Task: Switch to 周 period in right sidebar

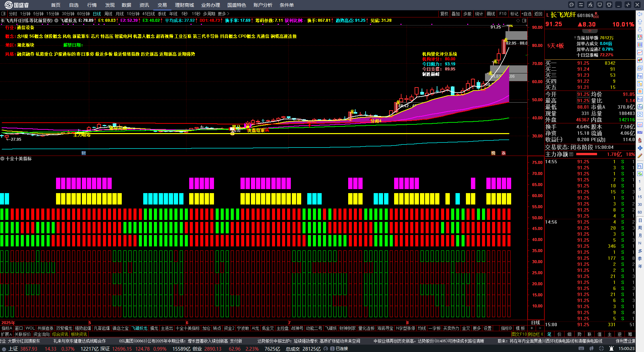Action: coord(640,228)
